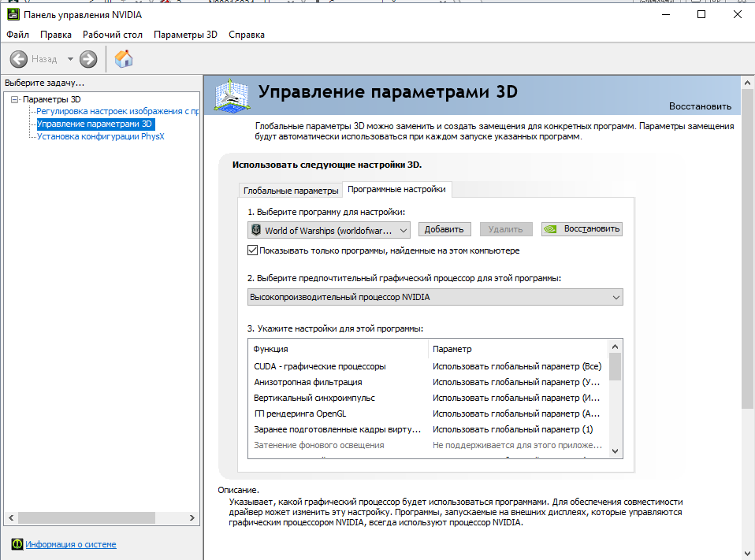This screenshot has height=560, width=755.
Task: Open the Рабочий стол menu
Action: pos(113,35)
